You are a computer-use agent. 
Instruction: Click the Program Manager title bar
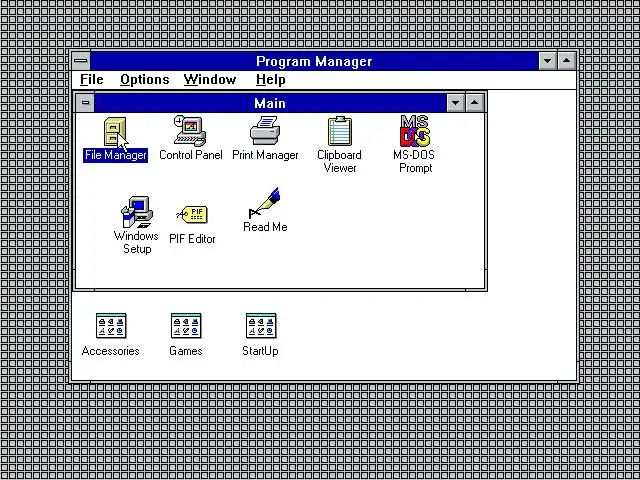point(314,61)
